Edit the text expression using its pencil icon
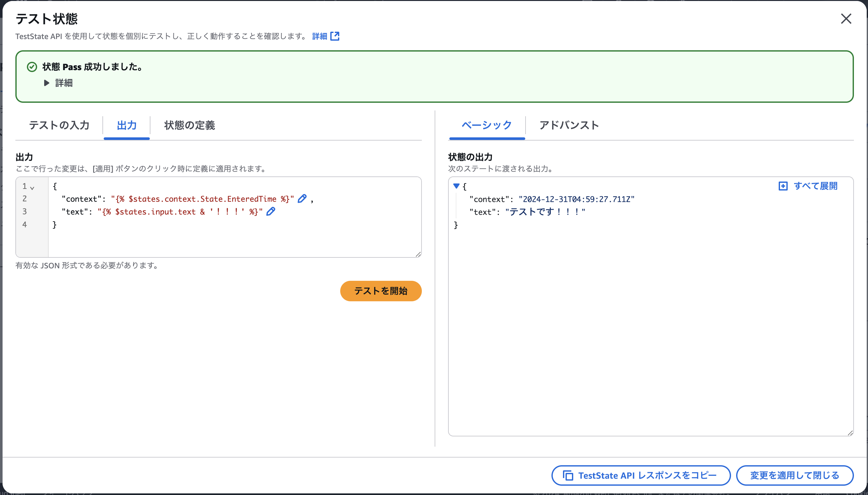Image resolution: width=868 pixels, height=495 pixels. click(x=270, y=211)
